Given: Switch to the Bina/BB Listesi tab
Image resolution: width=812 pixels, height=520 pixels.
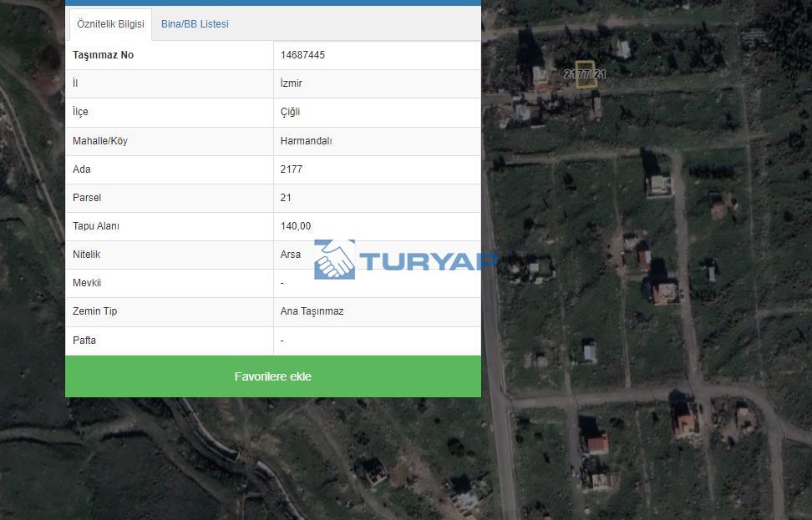Looking at the screenshot, I should [195, 24].
